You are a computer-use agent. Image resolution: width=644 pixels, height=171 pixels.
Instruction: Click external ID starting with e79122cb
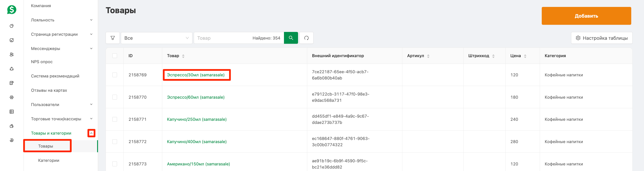point(341,97)
